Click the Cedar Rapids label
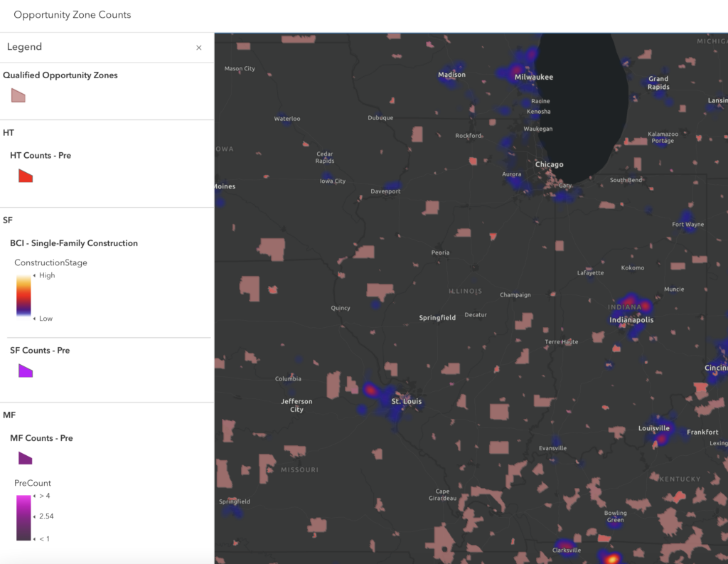The width and height of the screenshot is (728, 564). tap(324, 157)
